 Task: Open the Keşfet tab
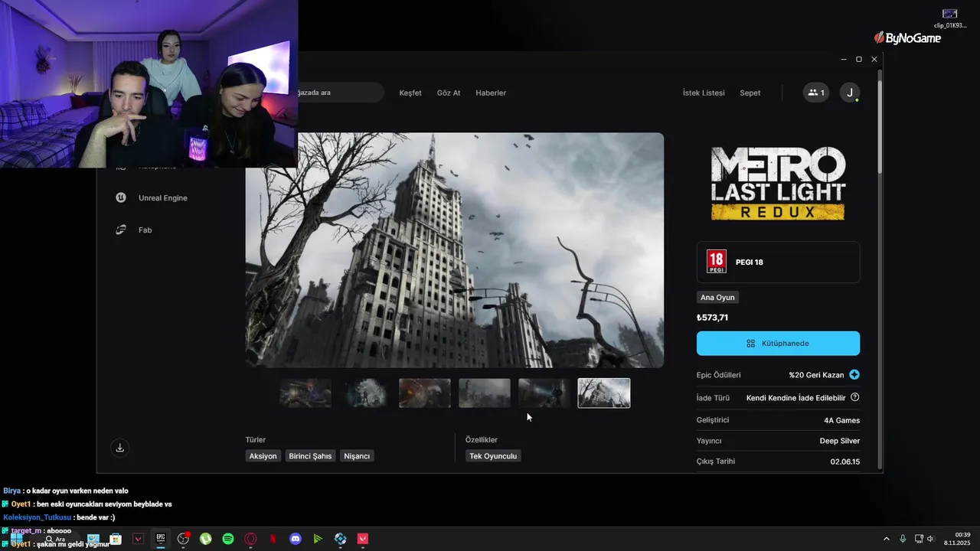pyautogui.click(x=410, y=93)
